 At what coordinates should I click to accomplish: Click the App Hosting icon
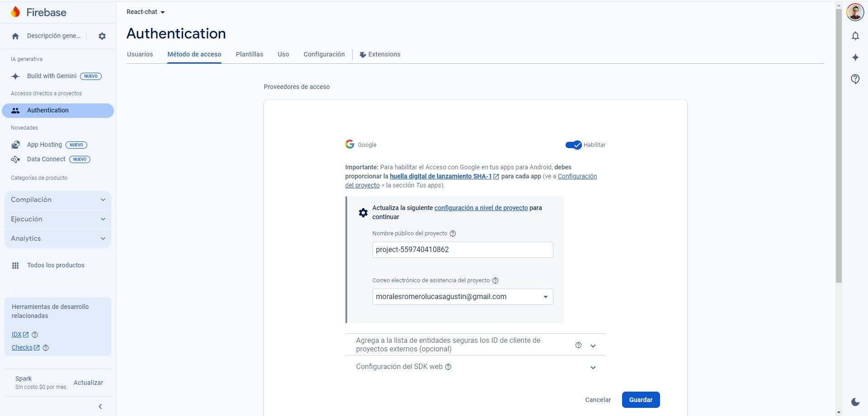[x=15, y=145]
